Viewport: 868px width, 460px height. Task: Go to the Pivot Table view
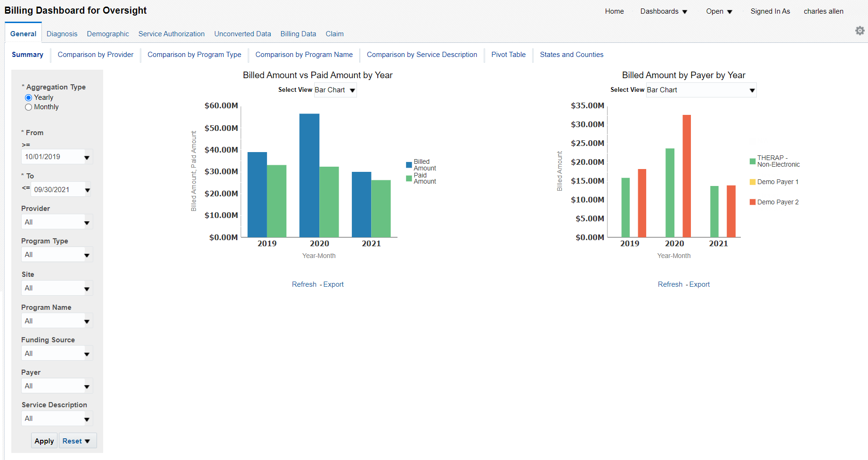click(508, 55)
